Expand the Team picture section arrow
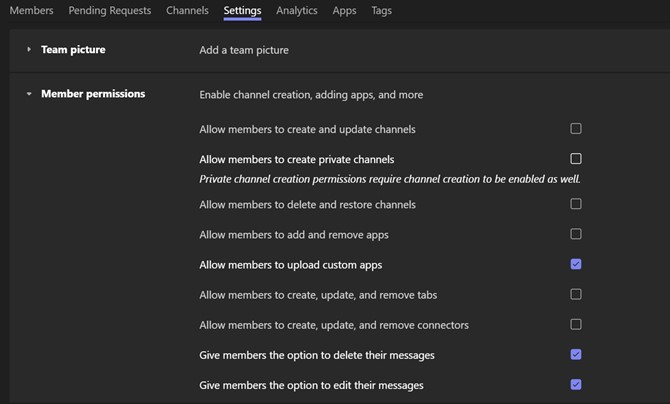Viewport: 670px width, 404px height. click(x=29, y=49)
